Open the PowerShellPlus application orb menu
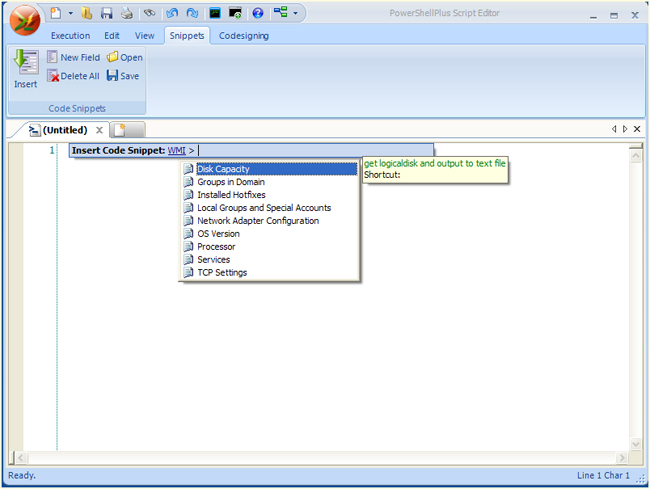Viewport: 650px width, 489px height. point(25,21)
